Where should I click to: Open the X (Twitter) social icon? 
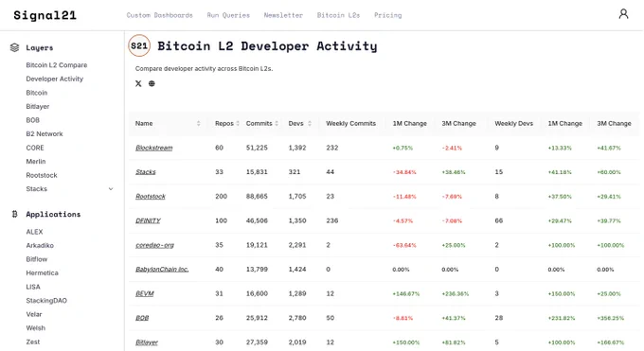point(138,84)
